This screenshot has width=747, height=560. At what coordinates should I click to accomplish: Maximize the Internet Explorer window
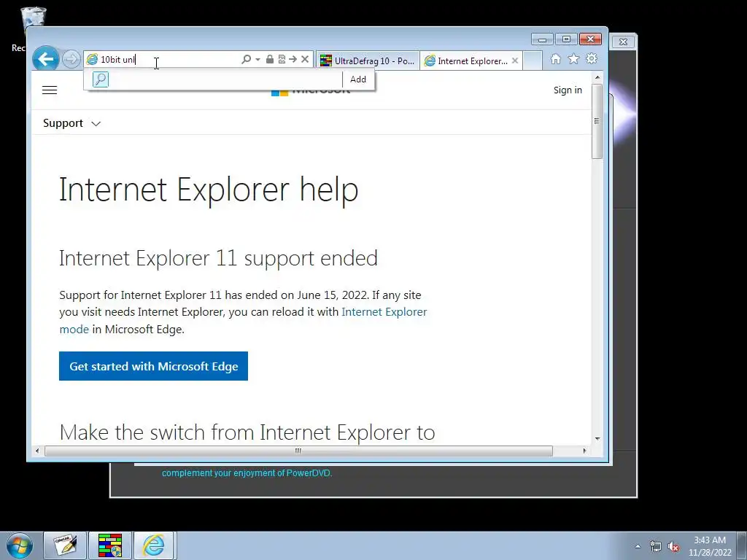(566, 39)
